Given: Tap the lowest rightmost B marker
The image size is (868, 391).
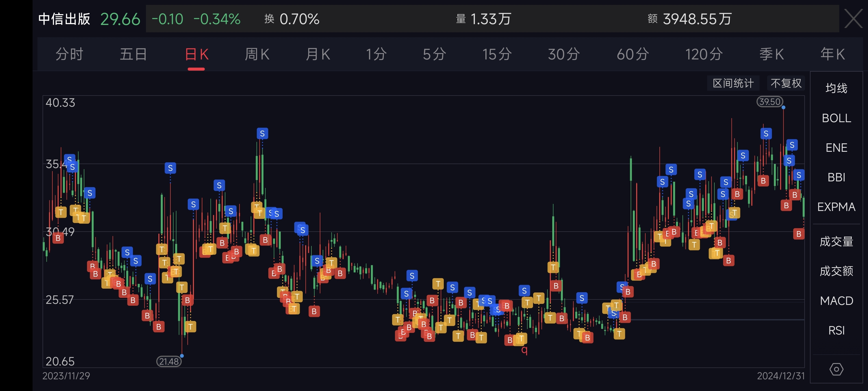Looking at the screenshot, I should [798, 234].
